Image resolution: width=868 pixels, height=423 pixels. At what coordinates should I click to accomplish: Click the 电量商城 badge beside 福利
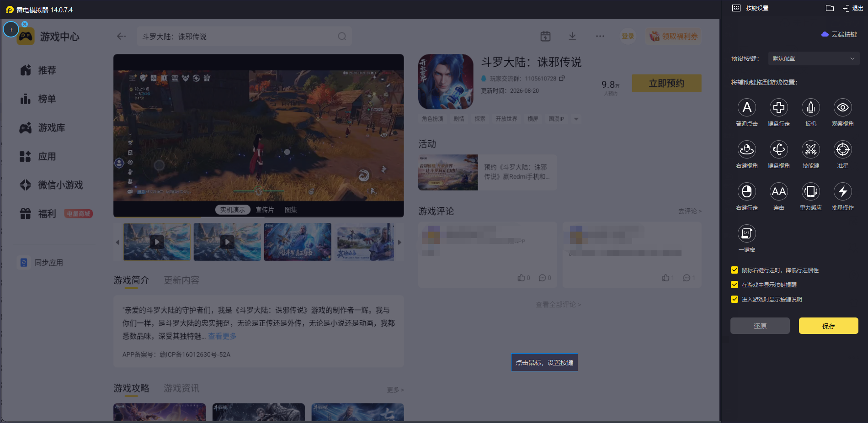79,214
